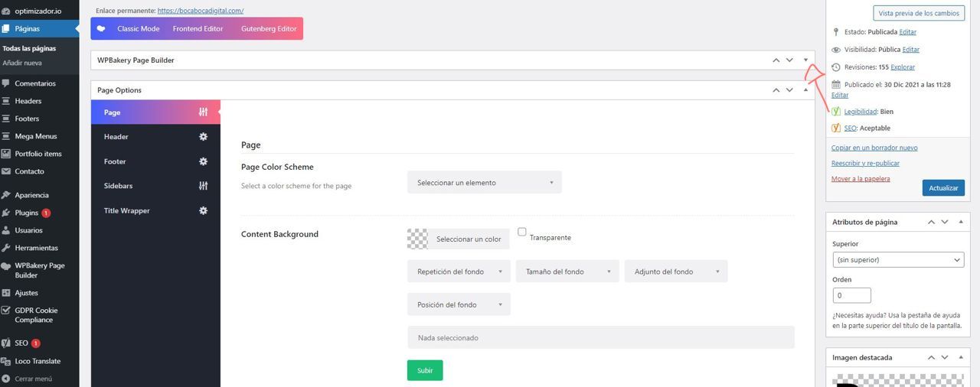Click the revisions clock icon
Image resolution: width=980 pixels, height=387 pixels.
836,67
